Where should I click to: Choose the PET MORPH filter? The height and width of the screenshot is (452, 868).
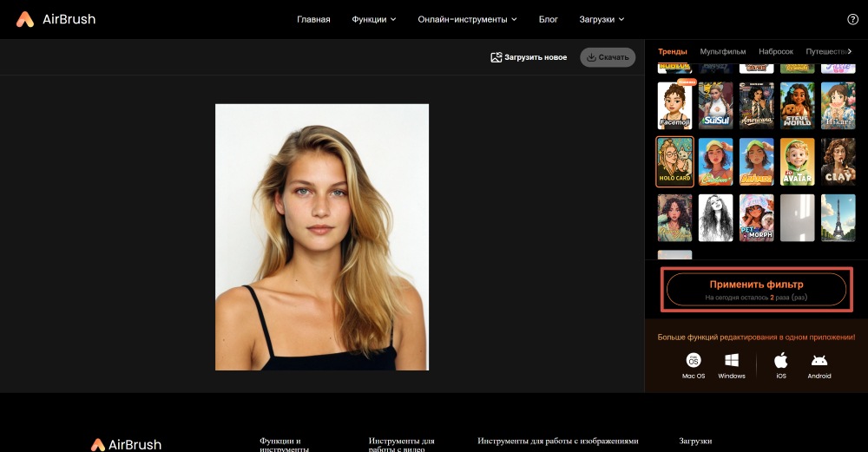[x=756, y=217]
